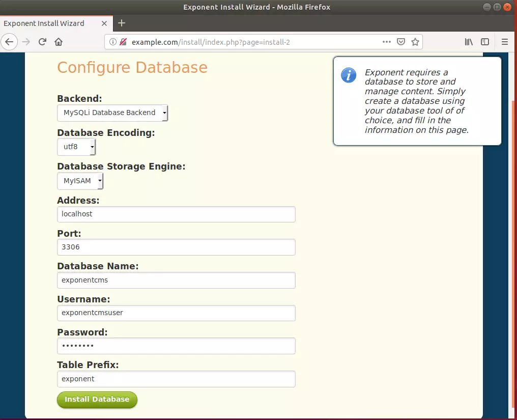This screenshot has height=420, width=517.
Task: Click the Configure Database heading
Action: [x=132, y=68]
